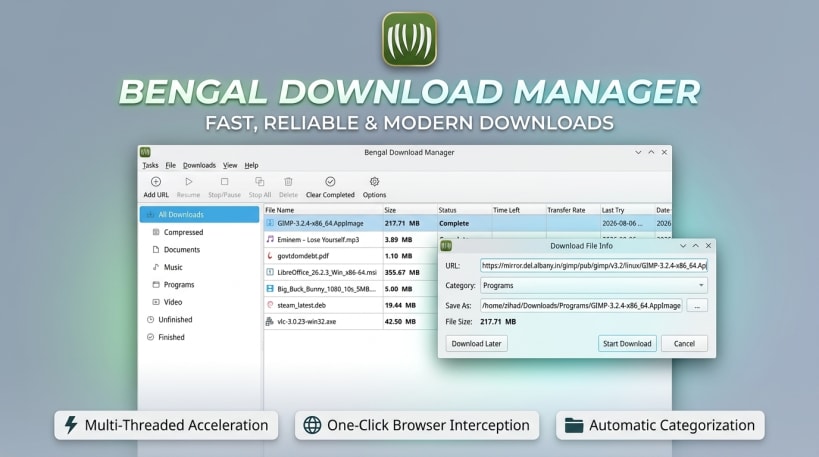Expand the Category dropdown showing Programs
The image size is (819, 457).
coord(594,285)
